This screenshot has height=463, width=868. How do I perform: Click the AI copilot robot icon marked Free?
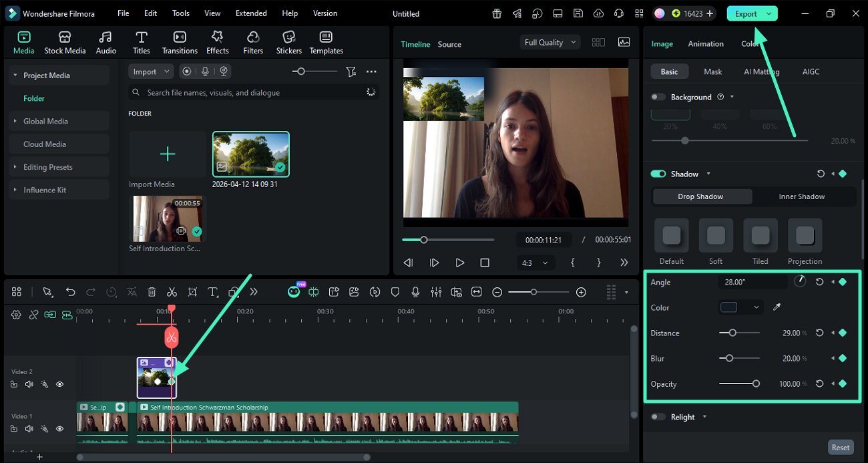pos(294,291)
